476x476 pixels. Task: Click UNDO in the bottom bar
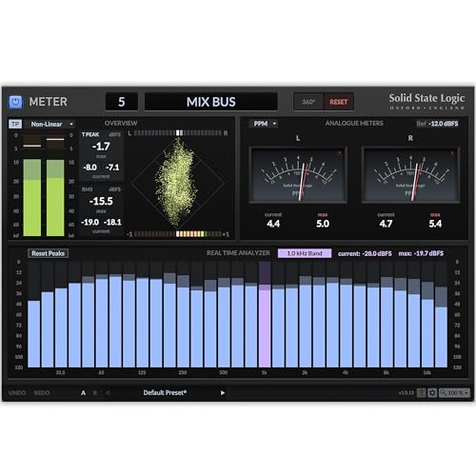click(17, 393)
